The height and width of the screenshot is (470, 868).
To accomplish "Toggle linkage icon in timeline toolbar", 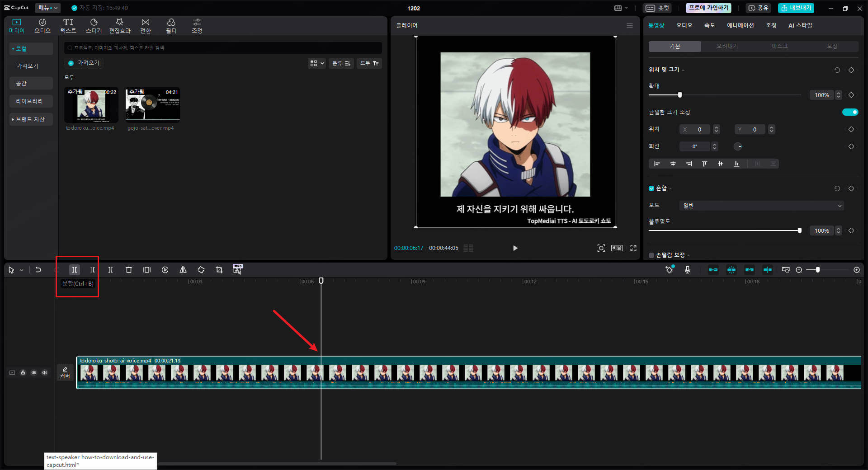I will pyautogui.click(x=750, y=270).
